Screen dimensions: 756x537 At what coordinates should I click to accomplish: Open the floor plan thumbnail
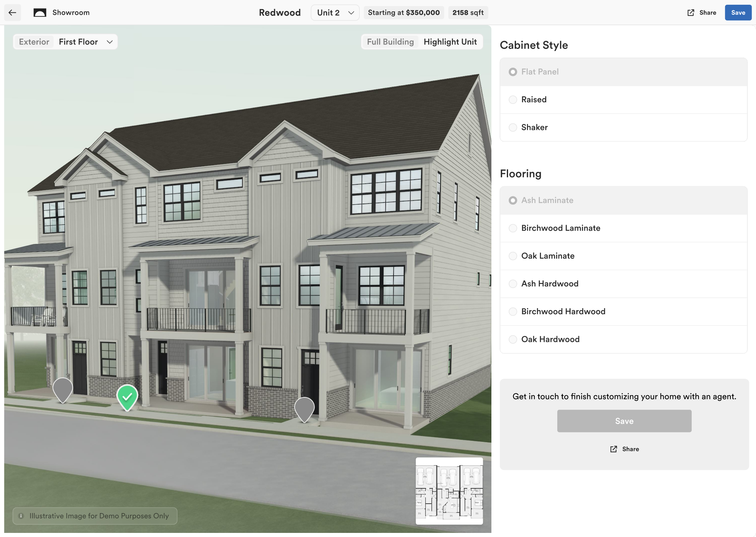(x=449, y=491)
